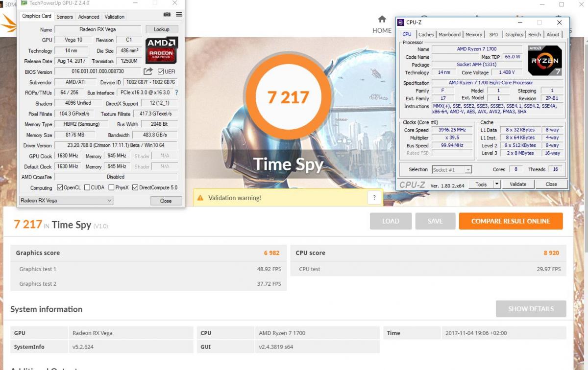Click the SAVE button in 3DMark
The image size is (588, 370).
coord(435,221)
